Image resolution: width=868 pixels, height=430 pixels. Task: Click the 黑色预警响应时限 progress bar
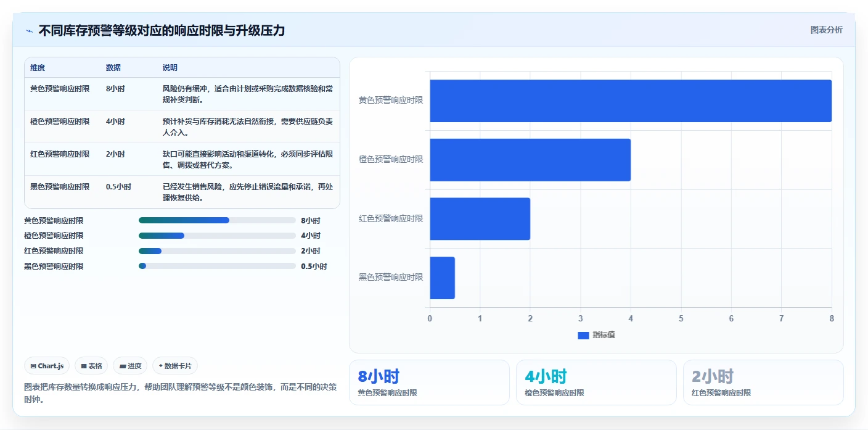217,267
